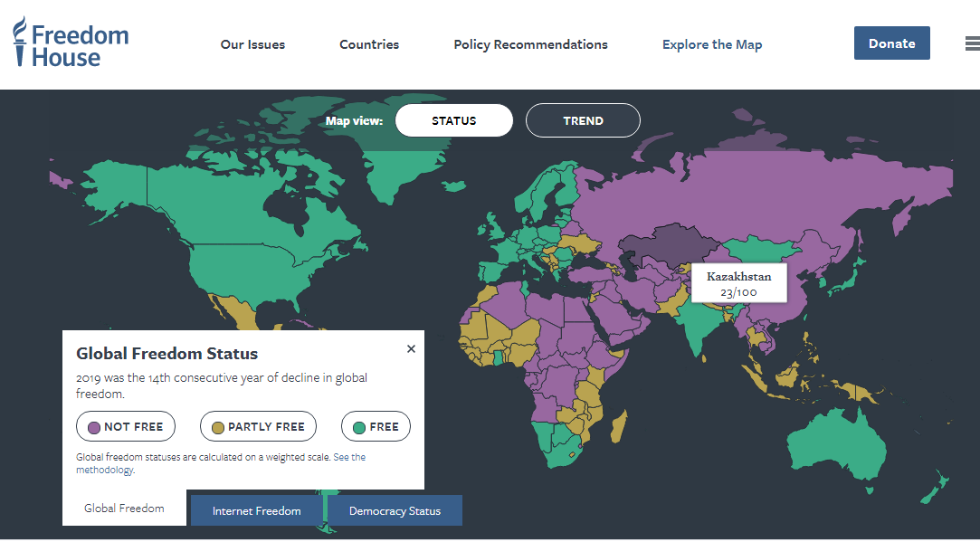Close the Global Freedom Status panel

tap(411, 349)
